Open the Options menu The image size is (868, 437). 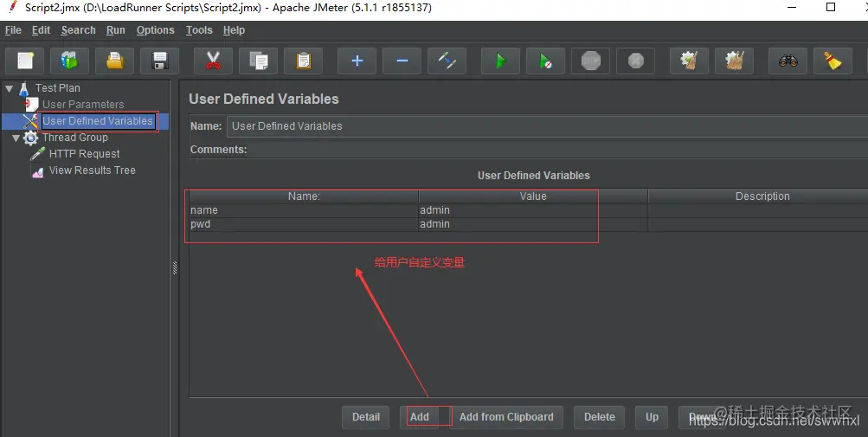[x=156, y=30]
